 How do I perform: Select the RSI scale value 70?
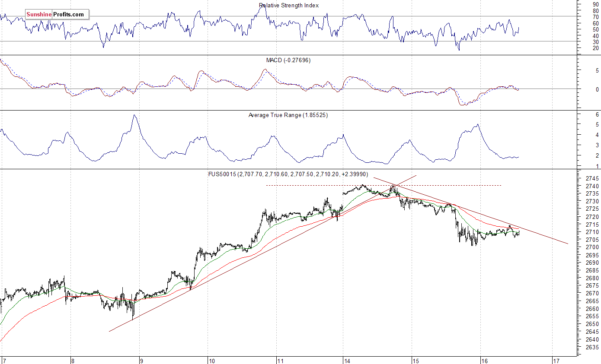click(x=596, y=16)
